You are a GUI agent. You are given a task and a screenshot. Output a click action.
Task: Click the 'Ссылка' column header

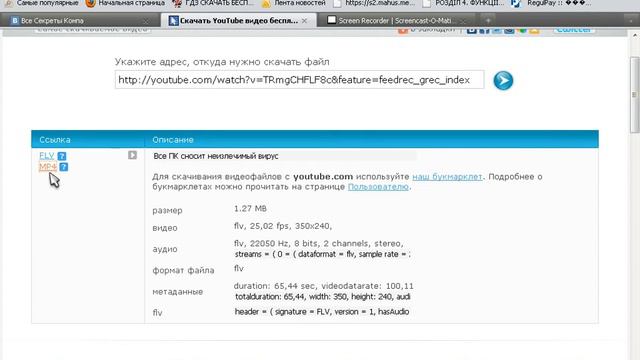coord(55,140)
